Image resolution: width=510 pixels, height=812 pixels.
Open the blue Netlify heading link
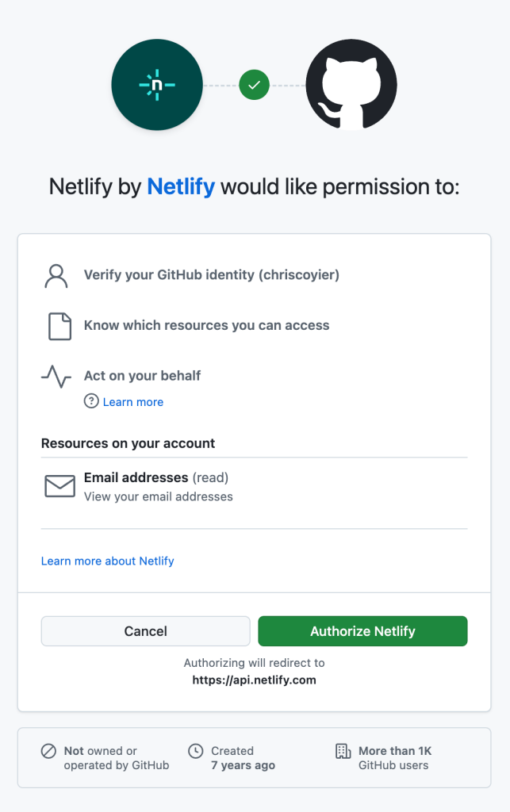(181, 187)
